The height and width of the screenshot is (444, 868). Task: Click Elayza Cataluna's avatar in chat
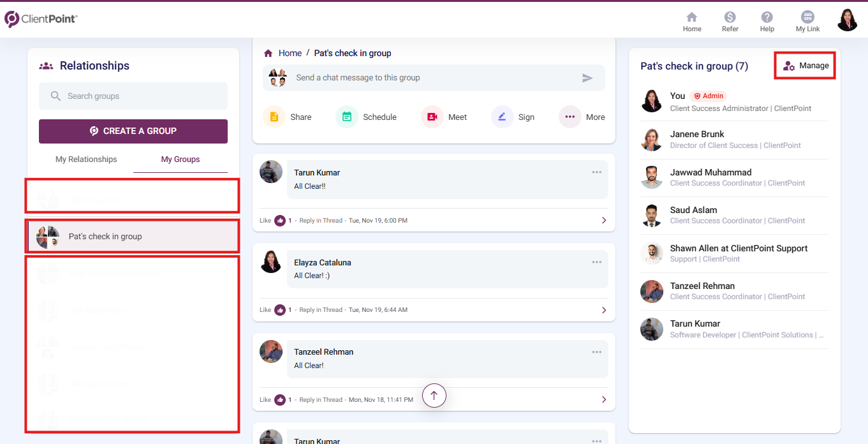[x=271, y=262]
